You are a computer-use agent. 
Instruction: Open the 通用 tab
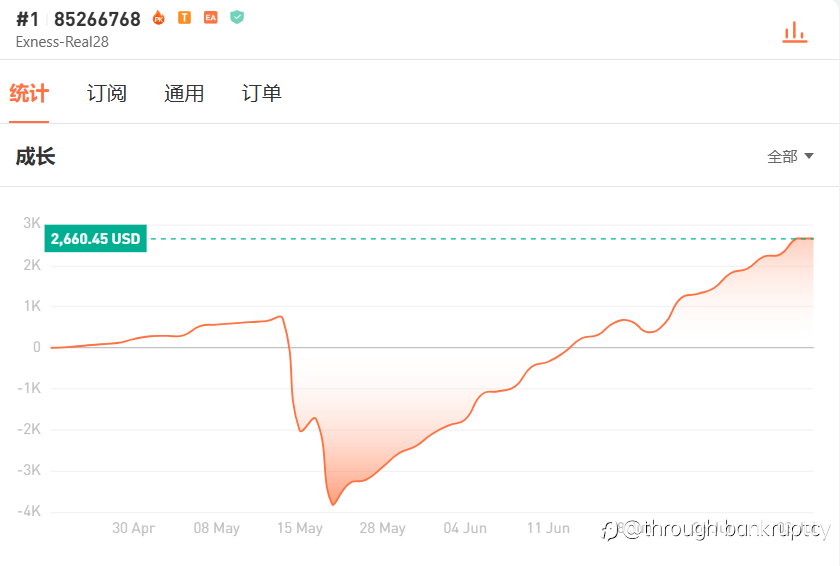[x=184, y=93]
